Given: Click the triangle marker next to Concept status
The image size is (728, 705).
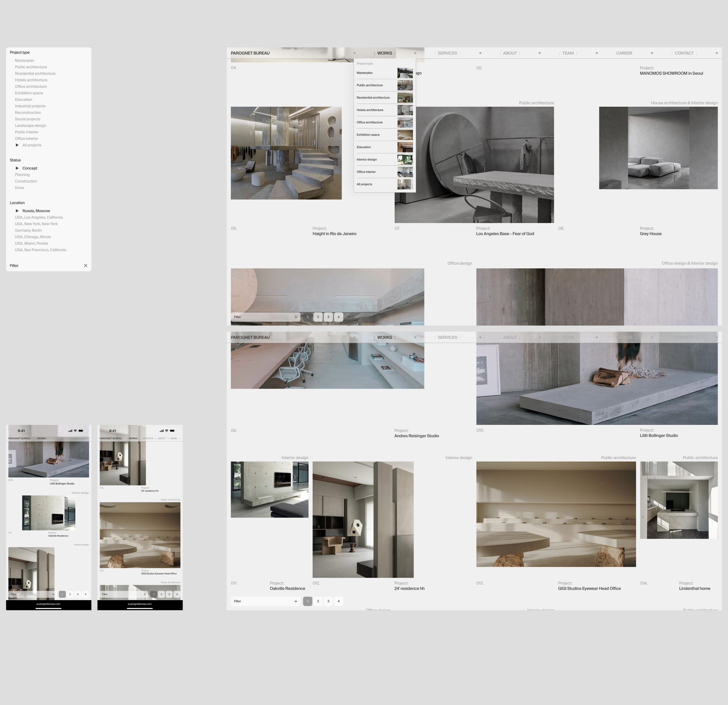Looking at the screenshot, I should tap(17, 168).
